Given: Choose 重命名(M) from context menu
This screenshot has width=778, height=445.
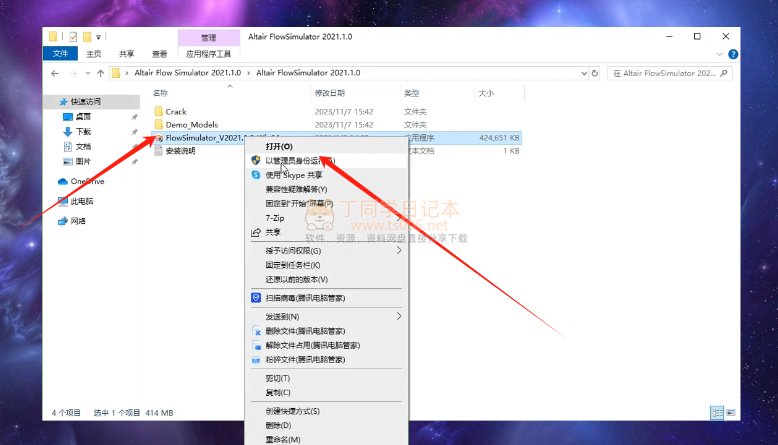Looking at the screenshot, I should [326, 440].
